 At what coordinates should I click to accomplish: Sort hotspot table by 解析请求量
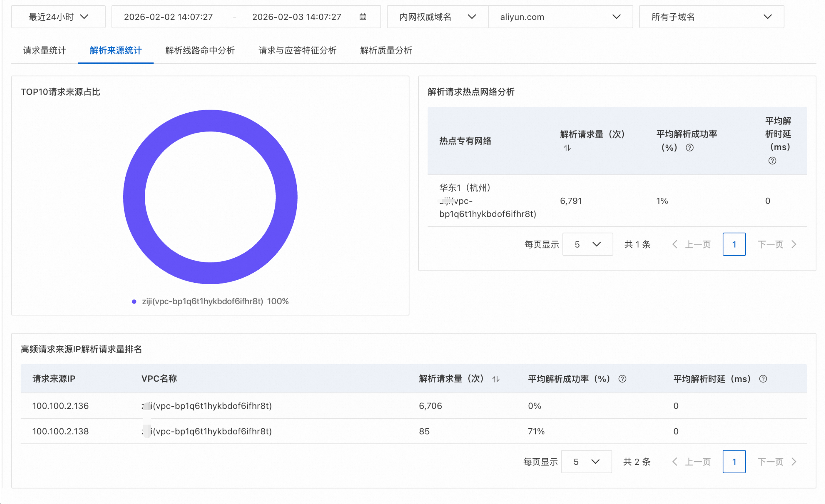pyautogui.click(x=567, y=148)
